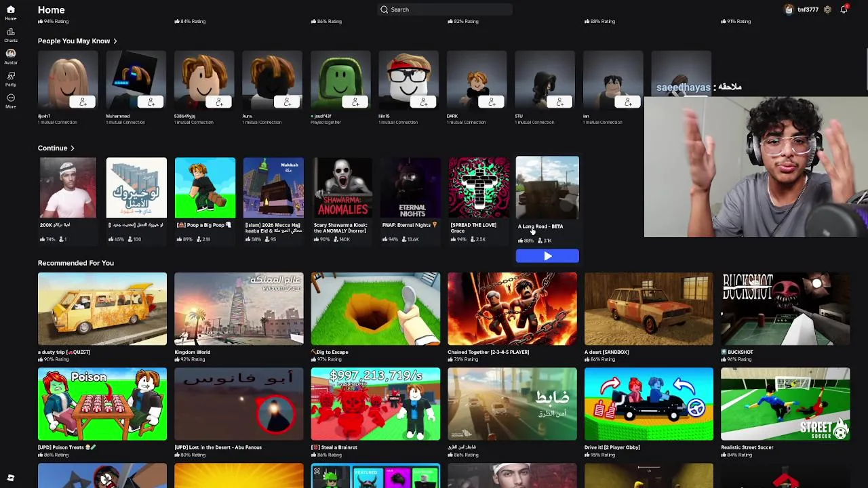The height and width of the screenshot is (488, 868).
Task: Open SPREAD THE LOVE Grace game
Action: click(479, 188)
